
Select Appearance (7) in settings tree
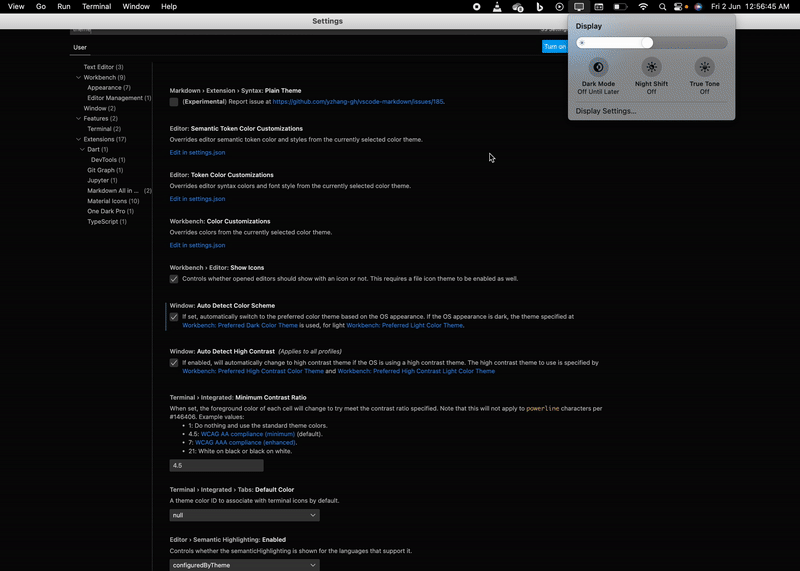pyautogui.click(x=109, y=88)
